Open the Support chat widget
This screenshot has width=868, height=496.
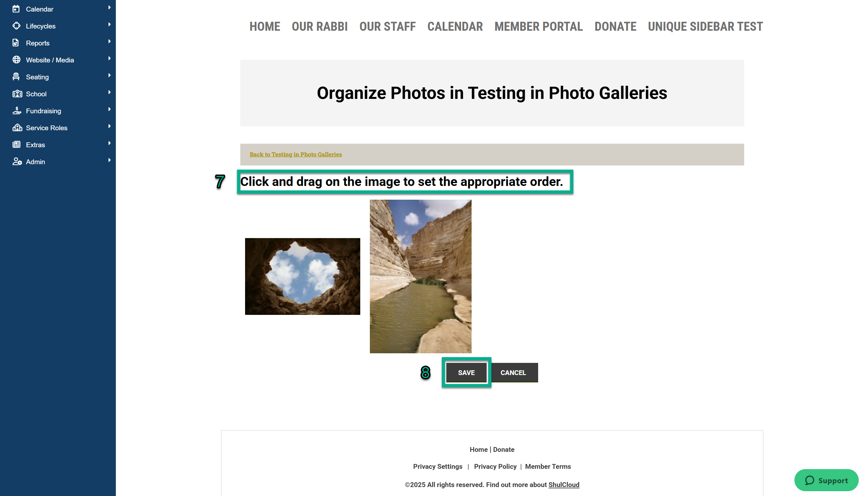pyautogui.click(x=826, y=480)
